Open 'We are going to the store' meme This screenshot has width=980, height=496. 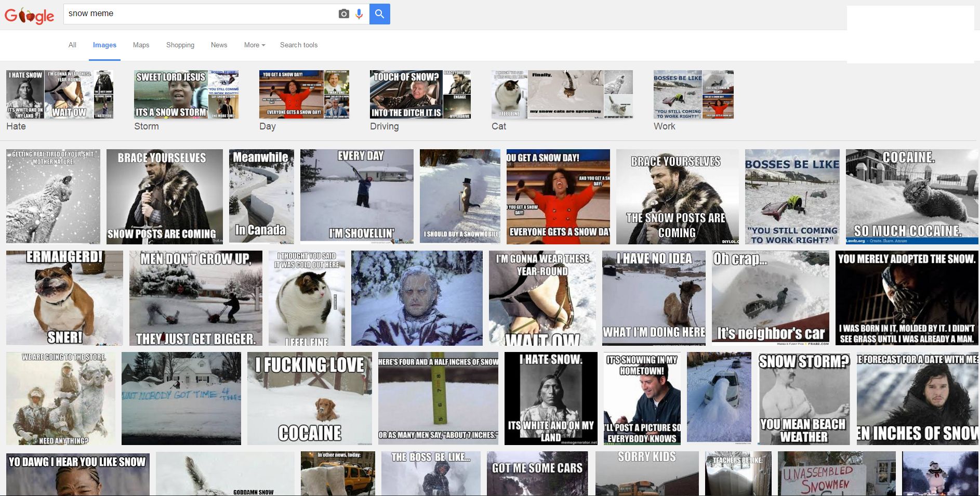(61, 398)
